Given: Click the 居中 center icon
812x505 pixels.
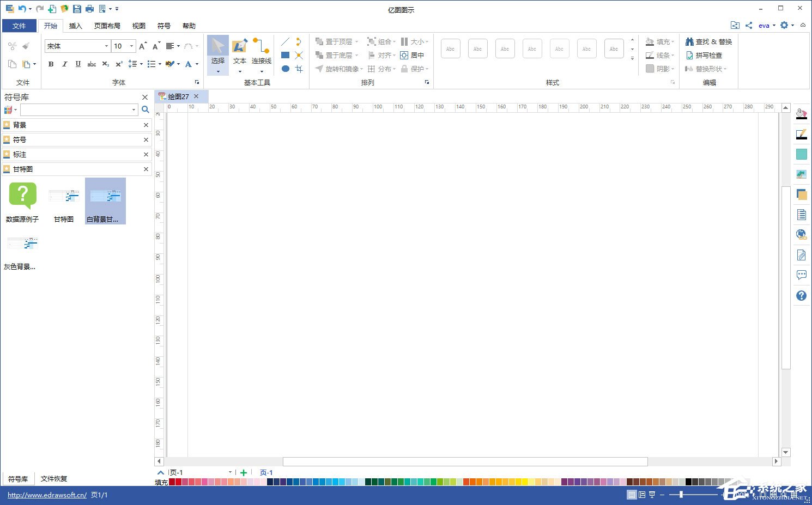Looking at the screenshot, I should click(x=412, y=55).
